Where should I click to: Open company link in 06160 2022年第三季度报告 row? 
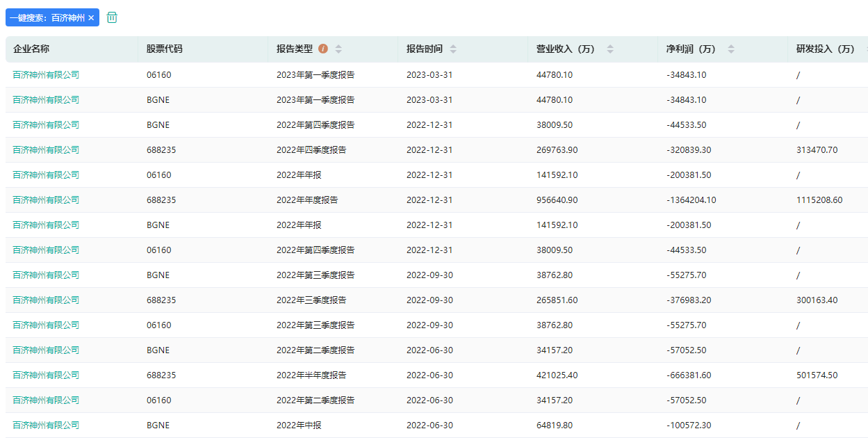(46, 325)
